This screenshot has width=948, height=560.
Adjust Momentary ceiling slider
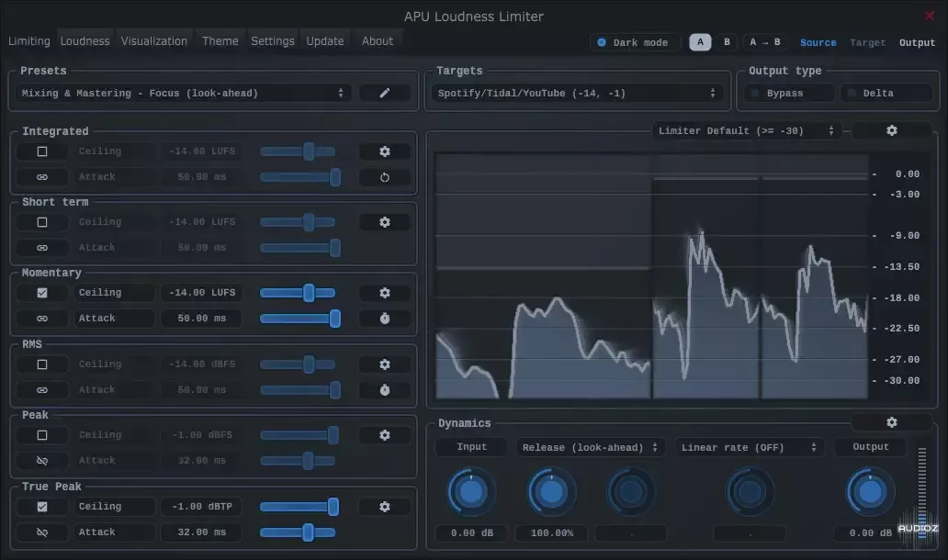pos(298,293)
